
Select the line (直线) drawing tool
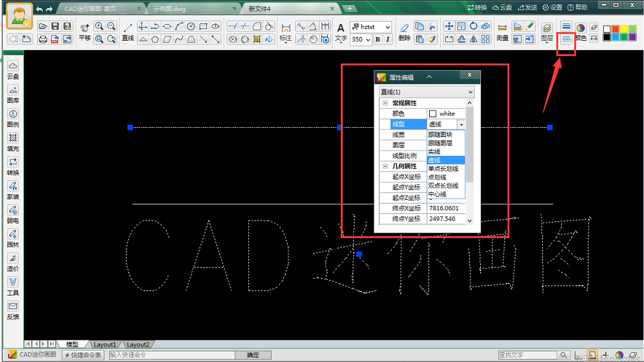(x=128, y=33)
